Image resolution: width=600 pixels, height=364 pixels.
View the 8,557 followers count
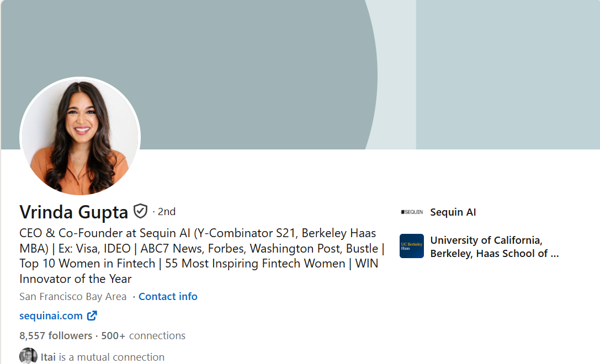click(56, 336)
